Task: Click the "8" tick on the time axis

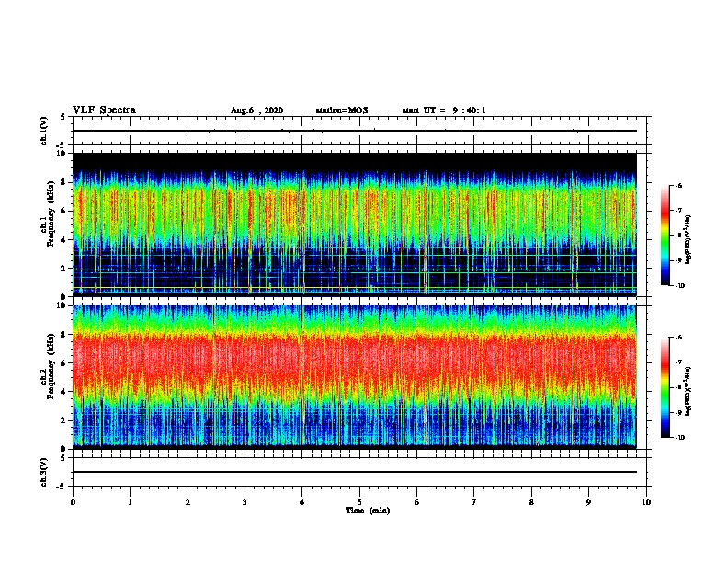Action: (531, 502)
